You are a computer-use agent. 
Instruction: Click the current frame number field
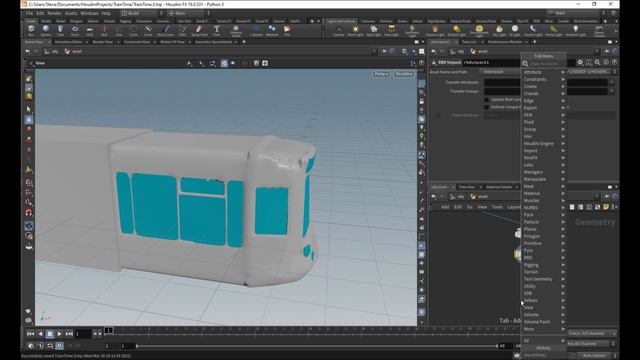coord(83,334)
